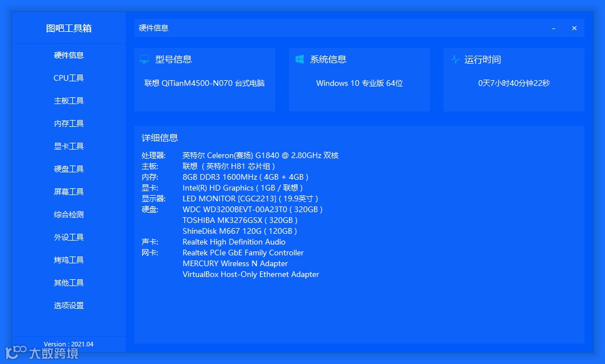Click 联想 QiTianM4500-N070 台式电脑 model text
Image resolution: width=605 pixels, height=364 pixels.
click(x=205, y=83)
